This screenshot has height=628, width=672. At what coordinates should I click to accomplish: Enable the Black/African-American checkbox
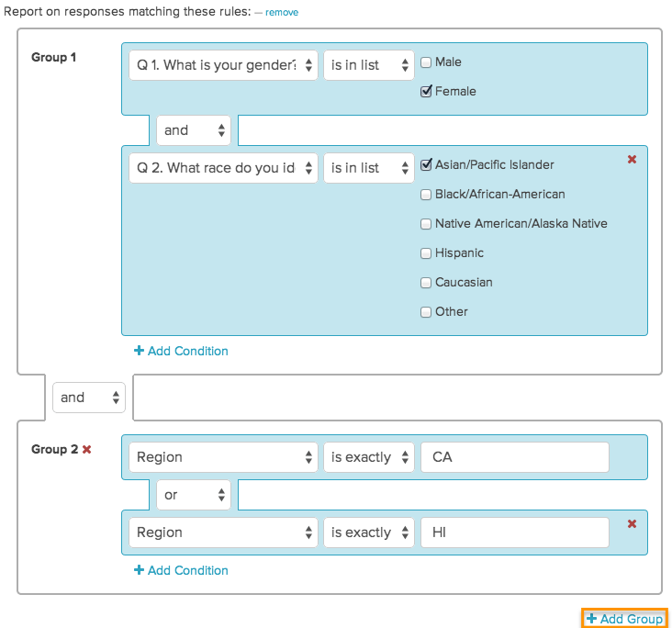click(x=426, y=195)
